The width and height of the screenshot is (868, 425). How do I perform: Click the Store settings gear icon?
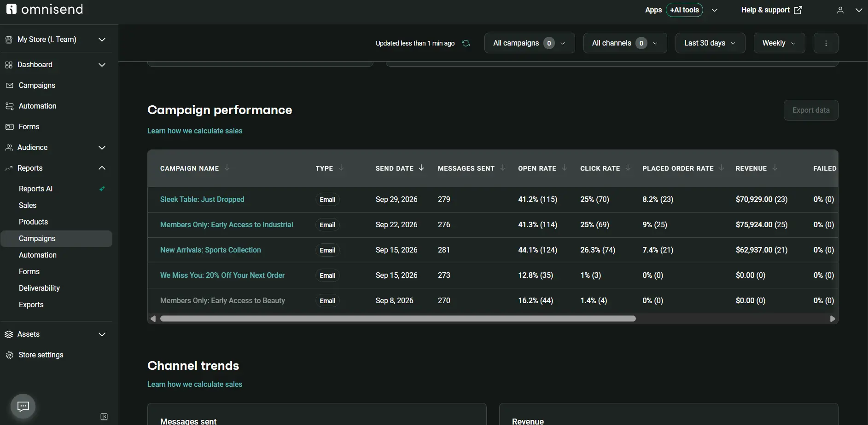tap(9, 355)
